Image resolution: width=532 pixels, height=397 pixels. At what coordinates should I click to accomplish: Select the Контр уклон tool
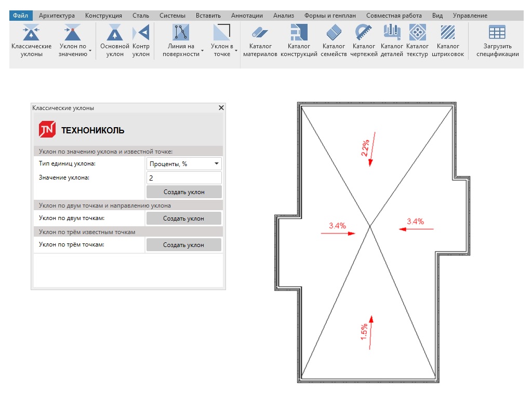point(141,34)
